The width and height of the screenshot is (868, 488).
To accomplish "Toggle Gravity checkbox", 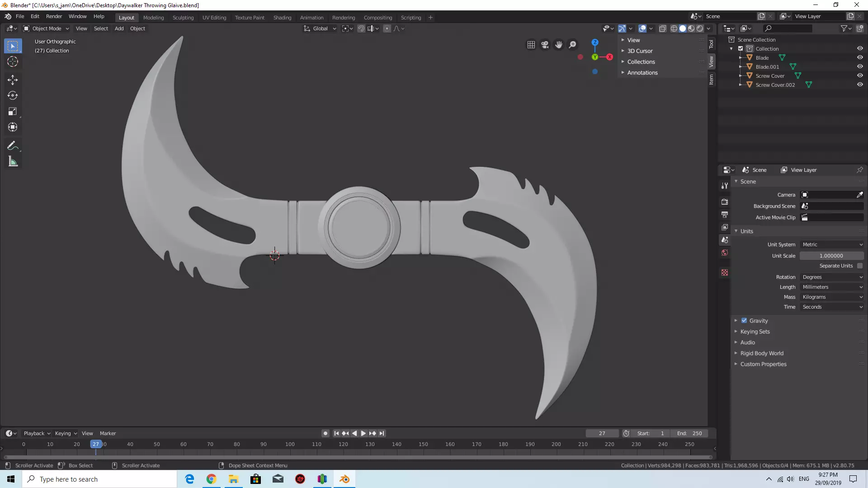I will coord(744,320).
